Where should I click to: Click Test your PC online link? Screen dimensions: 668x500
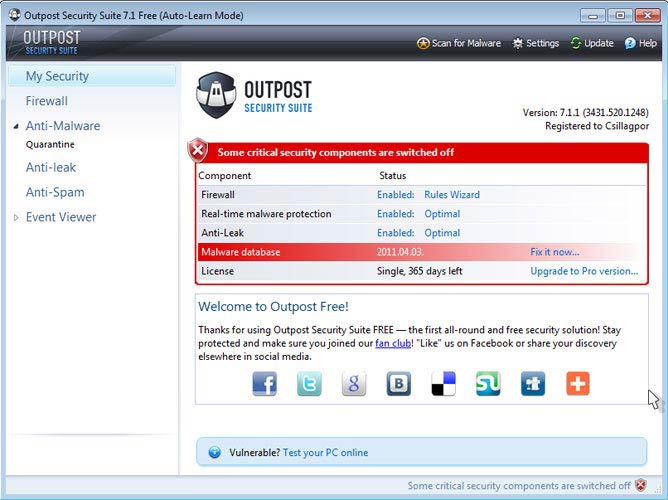click(325, 452)
